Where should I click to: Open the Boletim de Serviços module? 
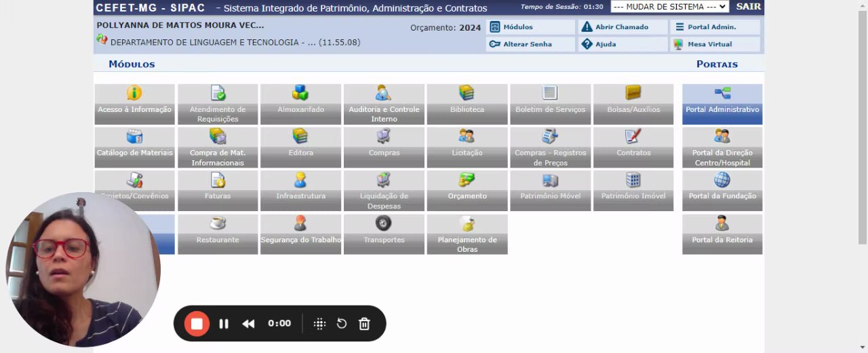click(x=550, y=104)
